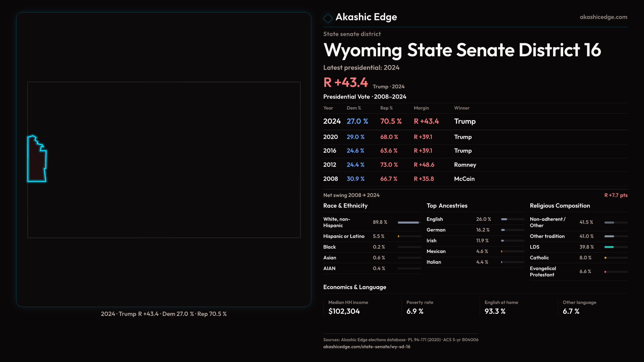
Task: Click the Race & Ethnicity section heading
Action: (345, 206)
